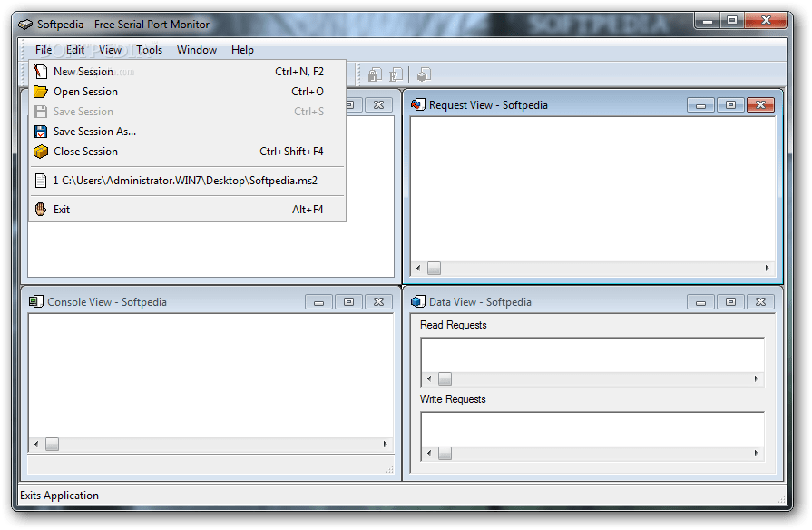The width and height of the screenshot is (812, 530).
Task: Close the partly hidden top-left child window
Action: click(x=379, y=105)
